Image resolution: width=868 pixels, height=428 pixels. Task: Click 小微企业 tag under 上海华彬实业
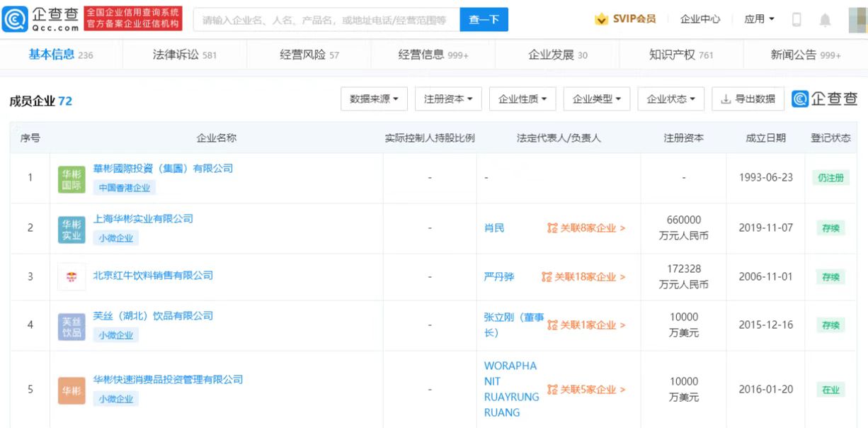tap(116, 238)
